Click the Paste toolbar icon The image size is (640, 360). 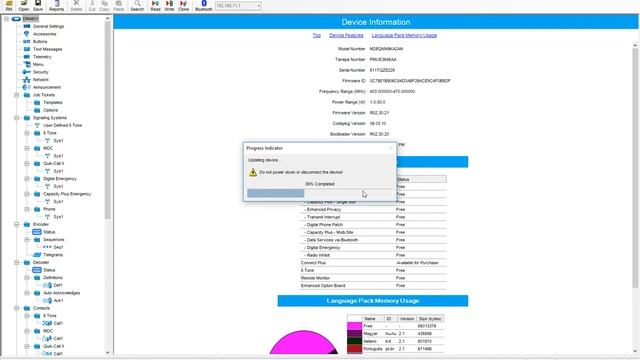pos(119,5)
